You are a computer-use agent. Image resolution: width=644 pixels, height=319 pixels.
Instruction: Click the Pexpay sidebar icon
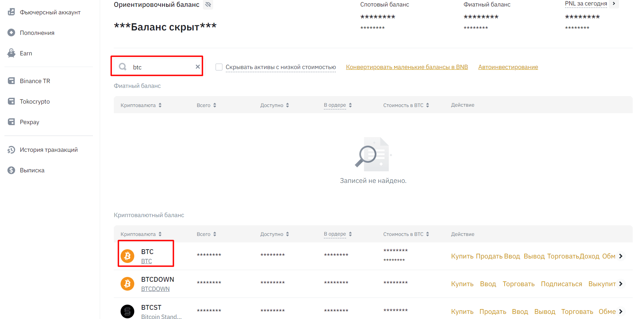11,122
